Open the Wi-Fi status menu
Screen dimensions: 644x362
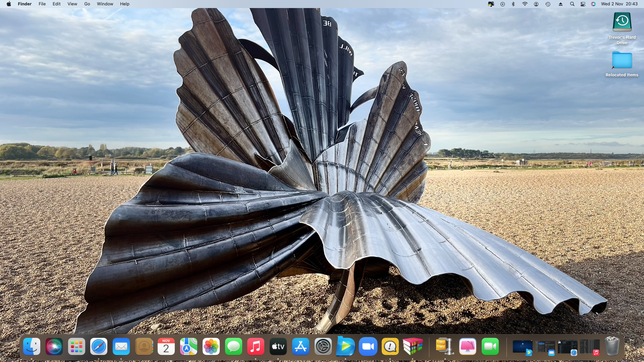[x=525, y=4]
